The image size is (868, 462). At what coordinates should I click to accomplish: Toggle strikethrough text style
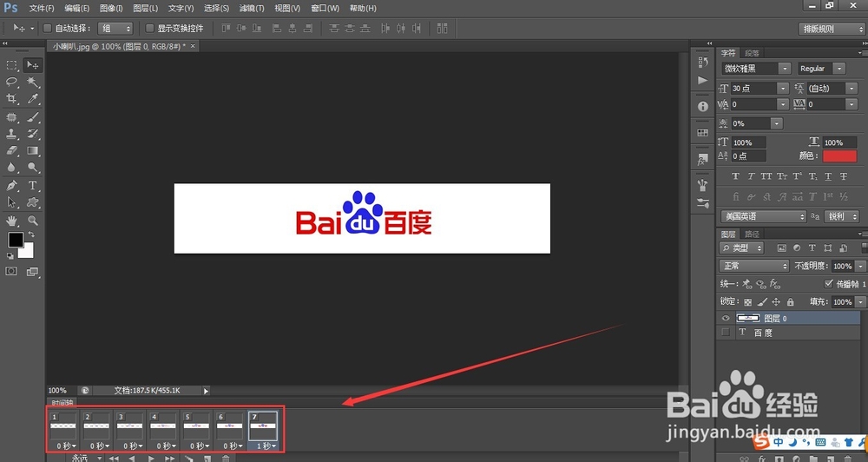[x=843, y=176]
